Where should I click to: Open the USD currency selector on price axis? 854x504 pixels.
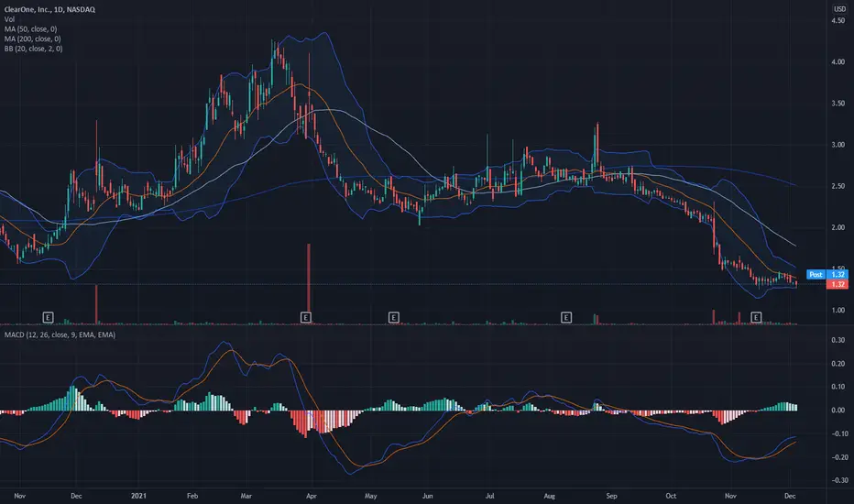tap(839, 9)
